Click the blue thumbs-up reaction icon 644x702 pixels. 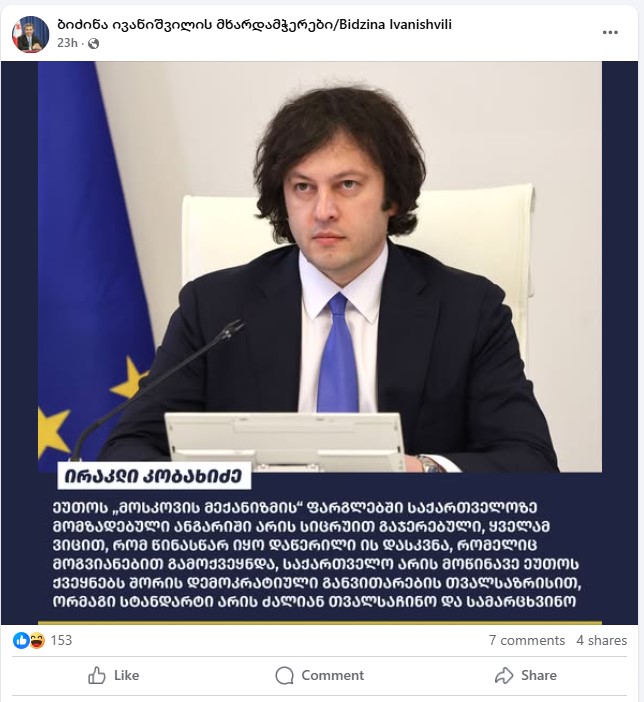(21, 641)
